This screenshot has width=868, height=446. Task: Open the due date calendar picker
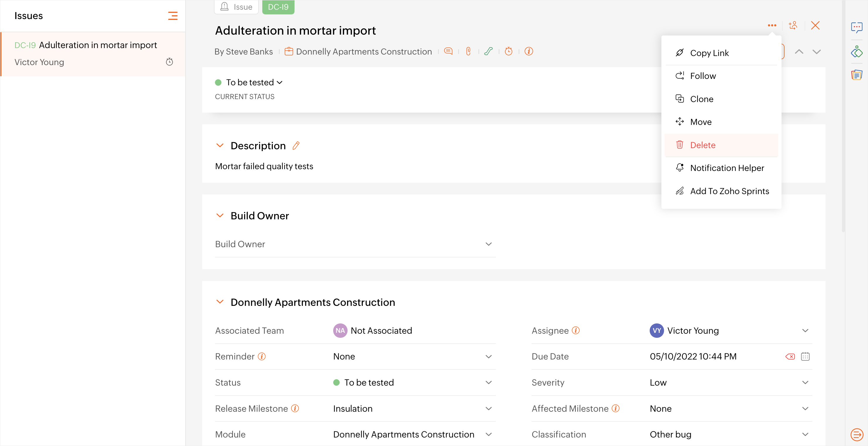point(805,357)
